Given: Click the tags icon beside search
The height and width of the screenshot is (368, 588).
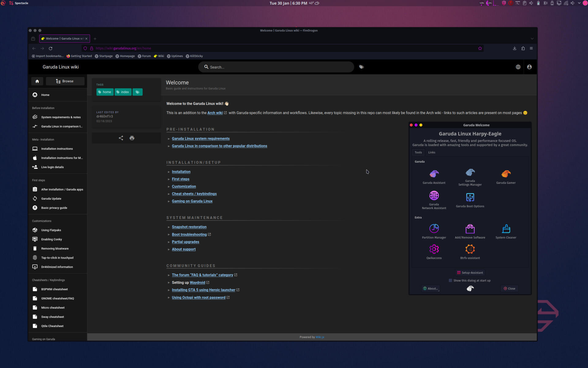Looking at the screenshot, I should point(361,67).
